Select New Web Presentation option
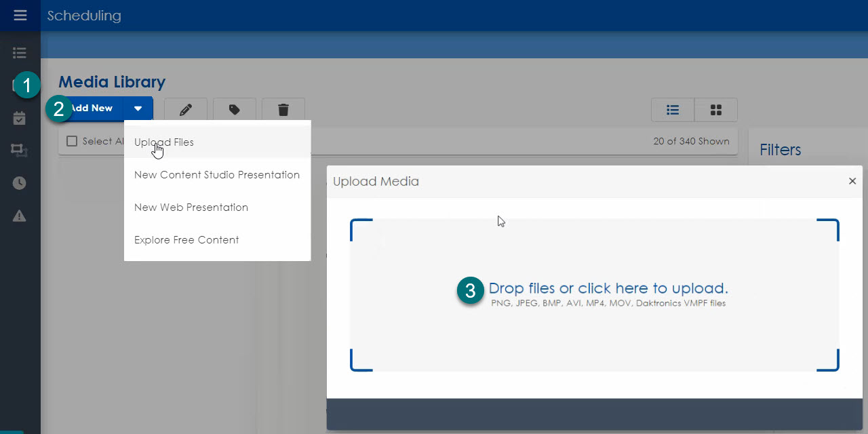Image resolution: width=868 pixels, height=434 pixels. 191,208
